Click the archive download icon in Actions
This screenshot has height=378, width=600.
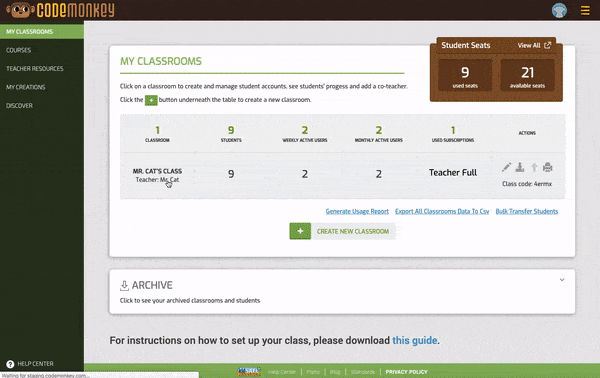point(520,167)
